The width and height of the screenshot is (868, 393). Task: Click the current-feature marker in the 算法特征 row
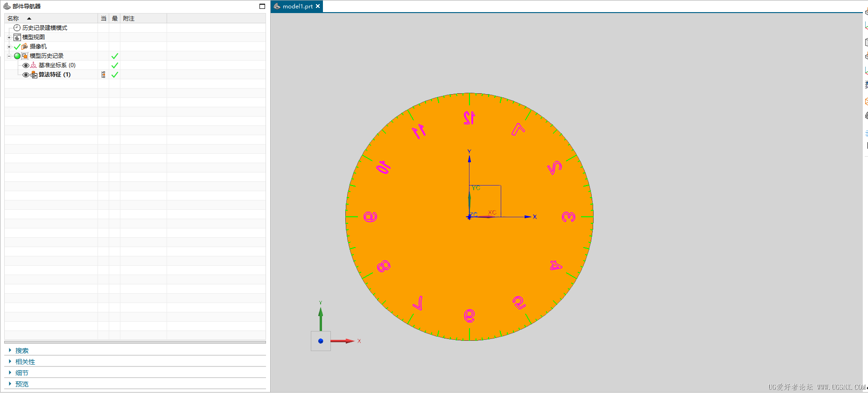pyautogui.click(x=103, y=75)
